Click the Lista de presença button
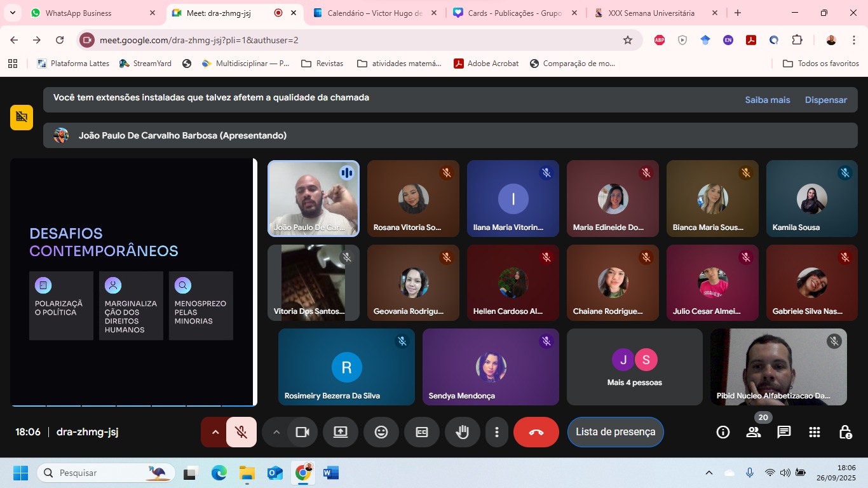The height and width of the screenshot is (488, 868). [x=615, y=432]
